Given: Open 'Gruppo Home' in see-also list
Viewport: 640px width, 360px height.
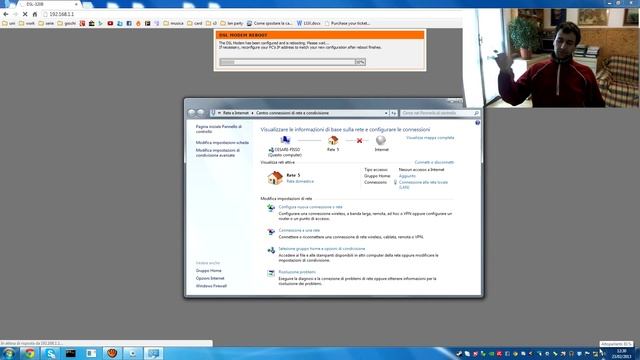Looking at the screenshot, I should pyautogui.click(x=208, y=271).
